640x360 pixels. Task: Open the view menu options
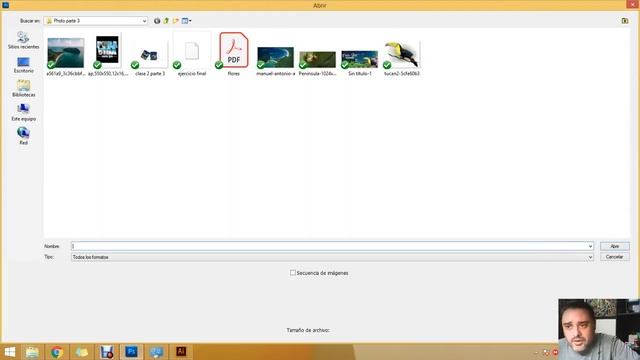point(187,21)
